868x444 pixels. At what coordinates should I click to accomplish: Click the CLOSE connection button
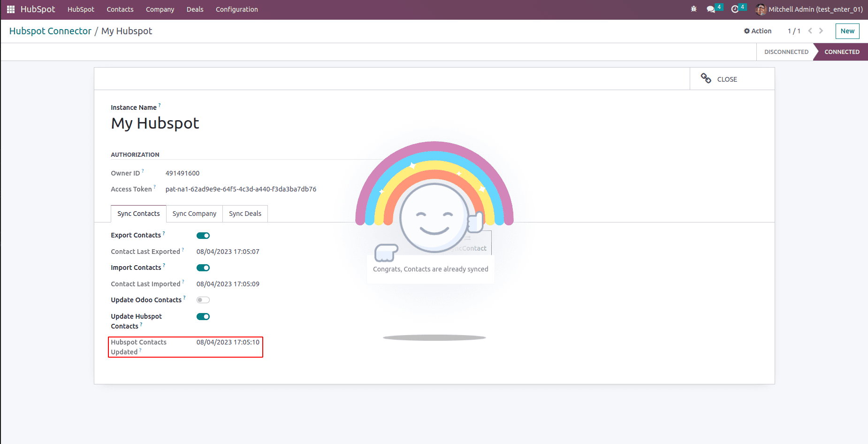[x=732, y=79]
